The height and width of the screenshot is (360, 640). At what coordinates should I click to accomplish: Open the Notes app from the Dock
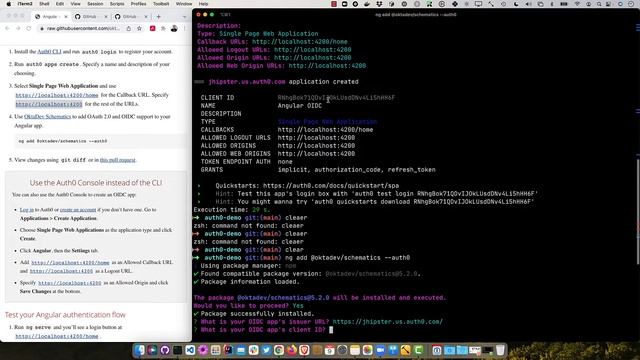coord(355,350)
